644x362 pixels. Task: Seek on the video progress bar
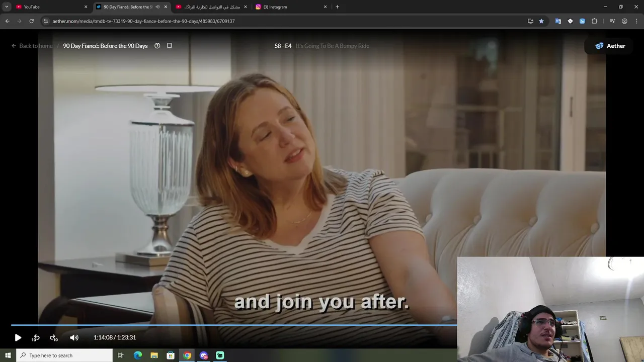point(234,325)
